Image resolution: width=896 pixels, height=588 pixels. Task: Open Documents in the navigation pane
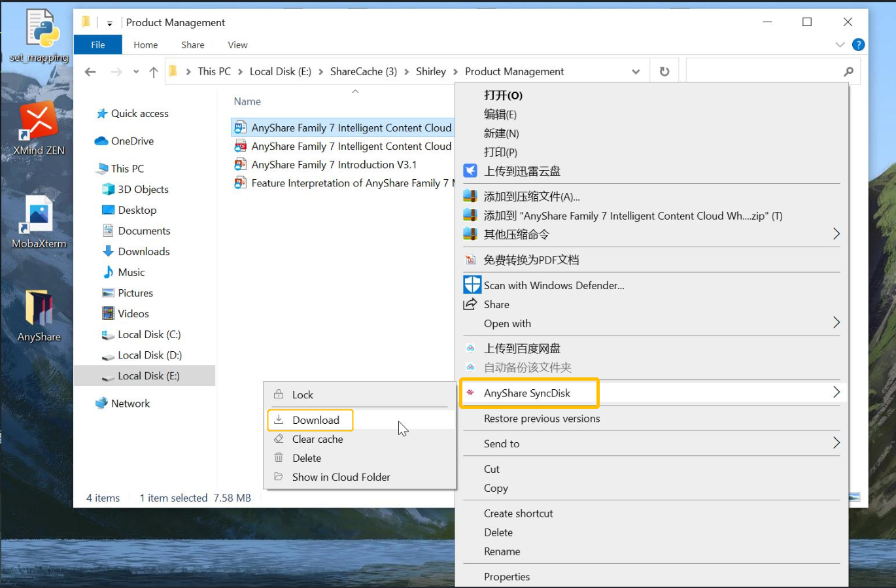click(x=144, y=231)
